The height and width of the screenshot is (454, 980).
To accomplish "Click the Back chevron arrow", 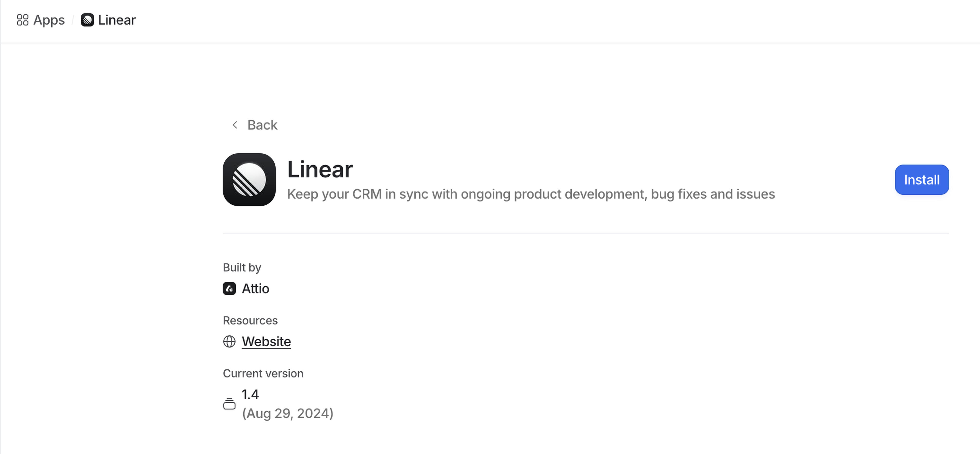I will 235,125.
